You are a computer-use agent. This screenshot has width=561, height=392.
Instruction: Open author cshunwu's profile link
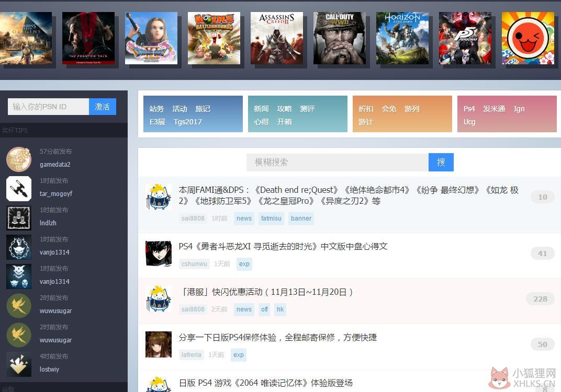194,264
